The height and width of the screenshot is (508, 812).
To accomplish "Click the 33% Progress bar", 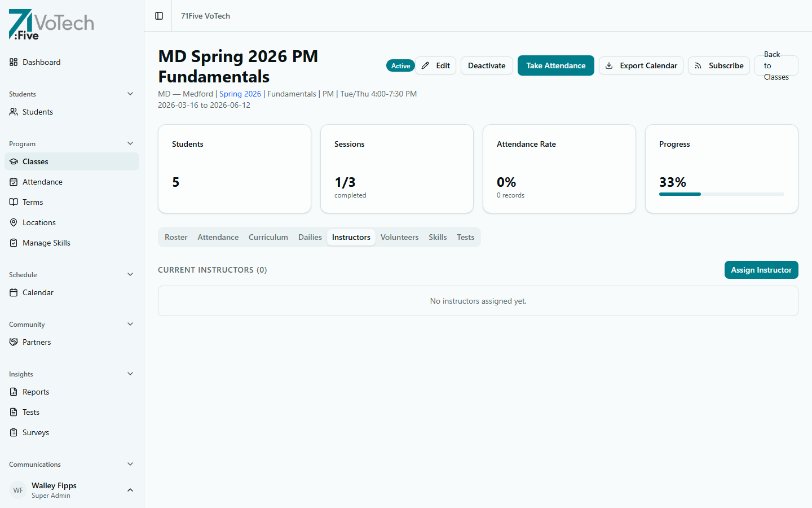I will point(721,194).
